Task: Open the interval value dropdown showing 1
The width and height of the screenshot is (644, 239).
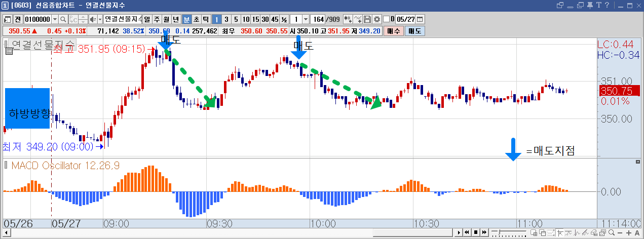Action: [x=306, y=19]
